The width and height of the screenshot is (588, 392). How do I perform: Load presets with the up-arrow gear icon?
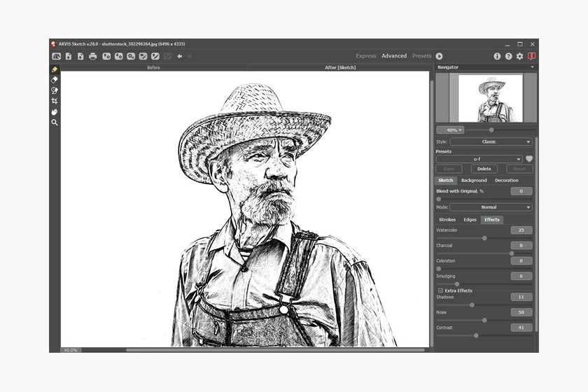106,56
